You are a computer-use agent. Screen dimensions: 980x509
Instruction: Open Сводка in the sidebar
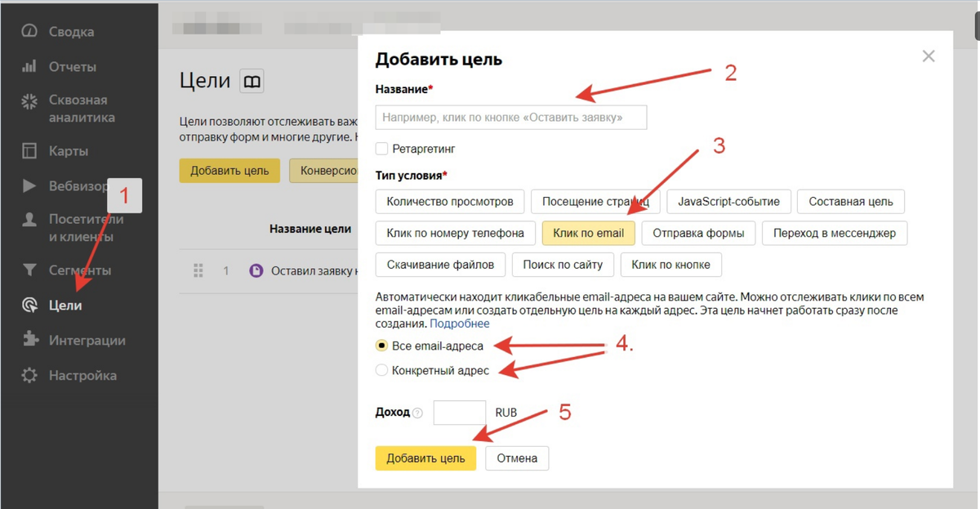(71, 32)
